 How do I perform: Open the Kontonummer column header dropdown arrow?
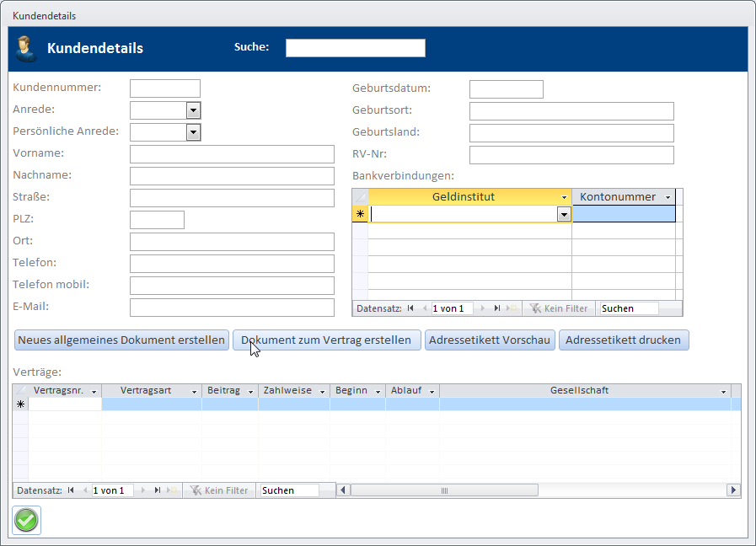pos(668,197)
